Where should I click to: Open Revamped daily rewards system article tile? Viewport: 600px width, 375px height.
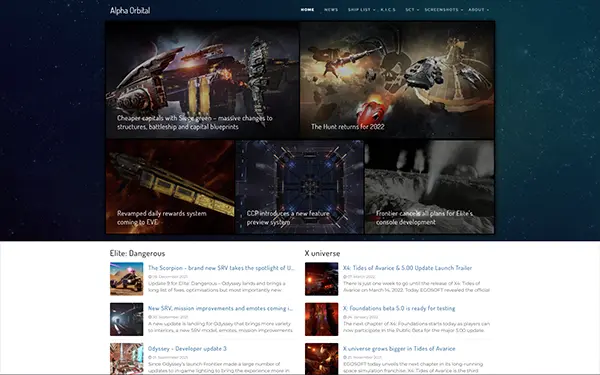point(170,187)
